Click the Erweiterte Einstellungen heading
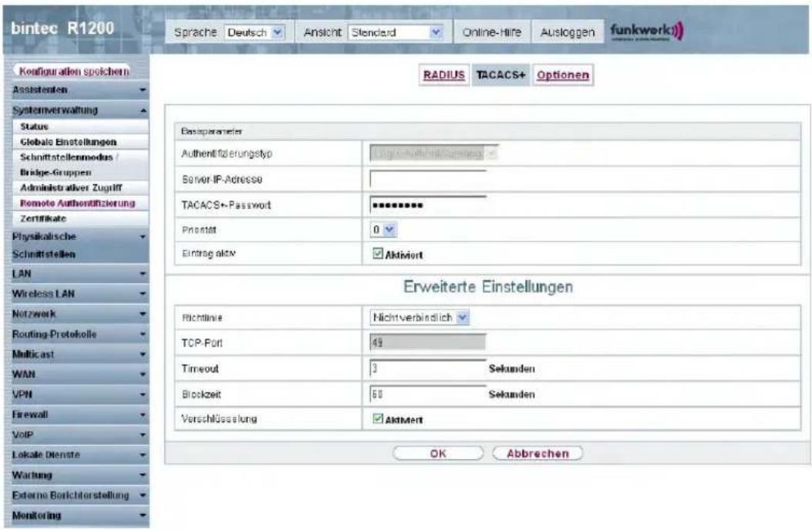812x530 pixels. tap(488, 286)
